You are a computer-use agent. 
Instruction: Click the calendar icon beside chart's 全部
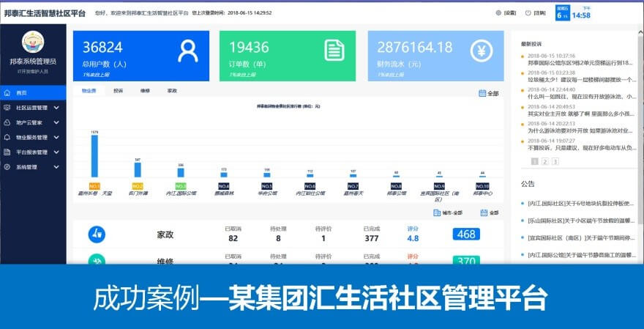482,93
